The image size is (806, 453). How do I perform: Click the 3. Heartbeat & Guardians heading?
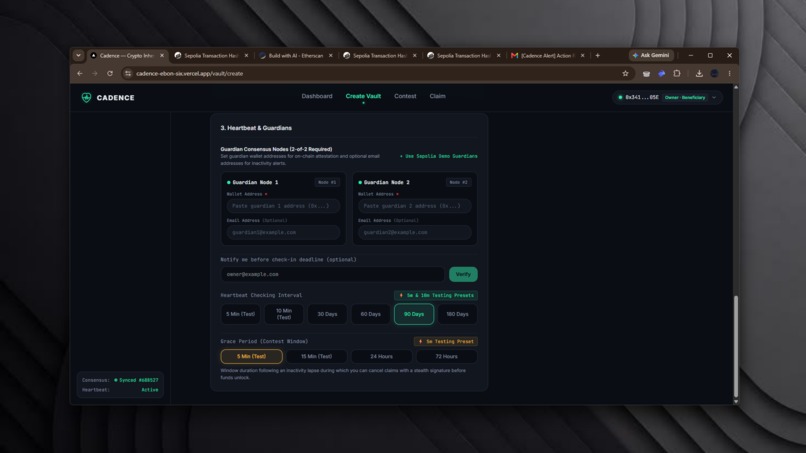point(256,128)
